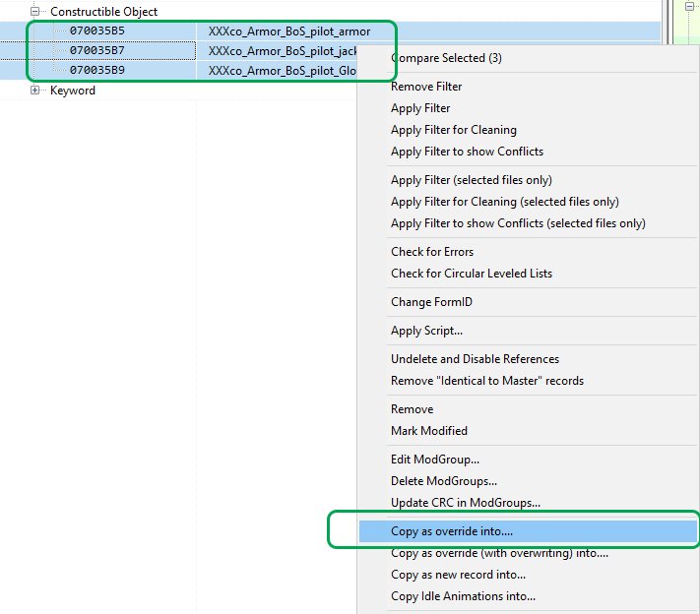The width and height of the screenshot is (700, 614).
Task: Pick Apply Filter to show Conflicts
Action: (467, 152)
